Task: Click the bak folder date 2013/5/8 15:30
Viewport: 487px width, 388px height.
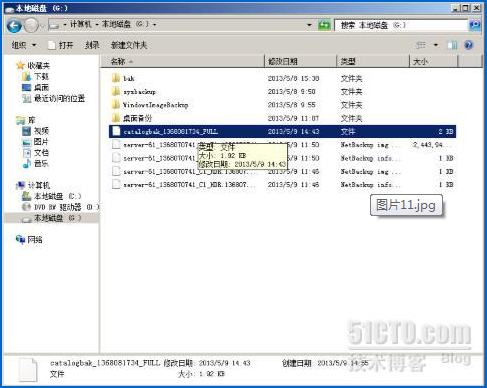Action: point(293,78)
